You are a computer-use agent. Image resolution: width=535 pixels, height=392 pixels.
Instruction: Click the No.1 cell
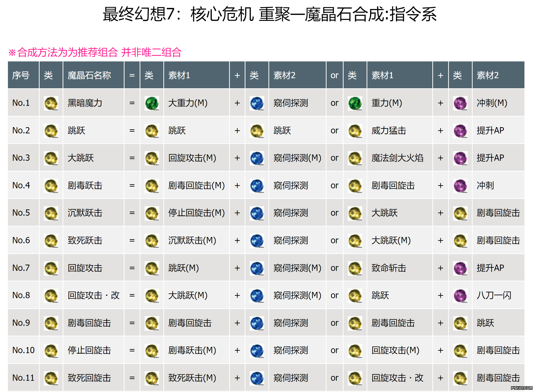[24, 103]
